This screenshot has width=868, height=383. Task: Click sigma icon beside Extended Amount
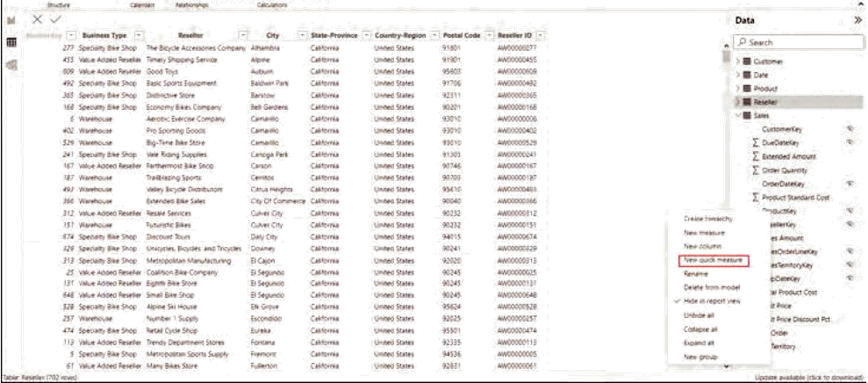[x=756, y=157]
